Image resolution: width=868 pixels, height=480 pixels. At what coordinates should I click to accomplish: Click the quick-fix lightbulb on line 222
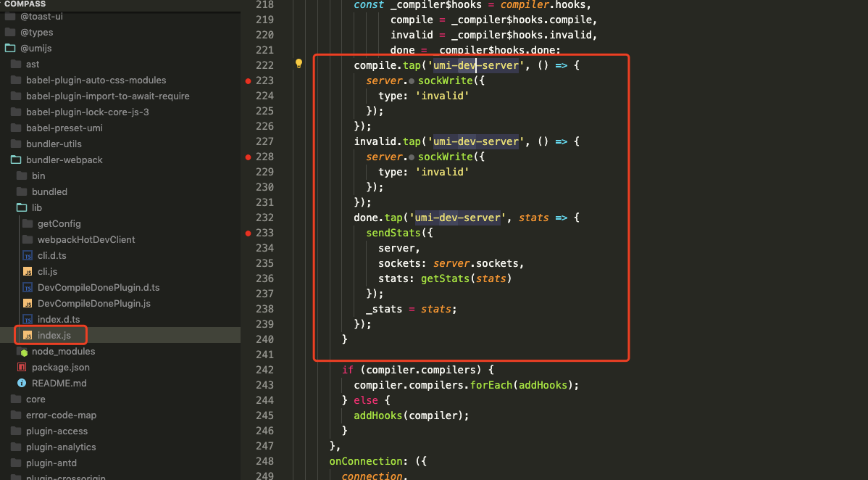point(299,64)
